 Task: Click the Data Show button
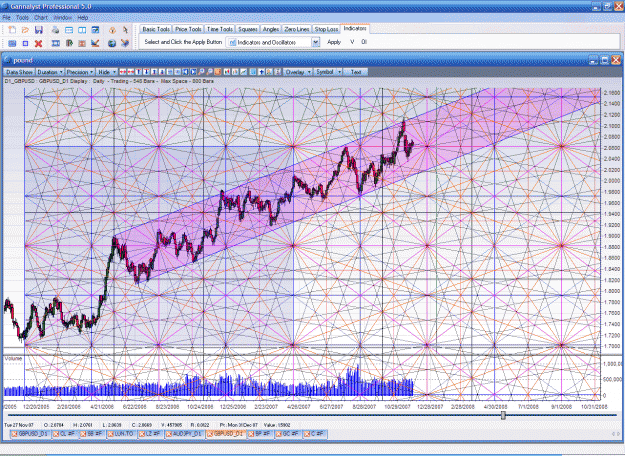click(19, 72)
